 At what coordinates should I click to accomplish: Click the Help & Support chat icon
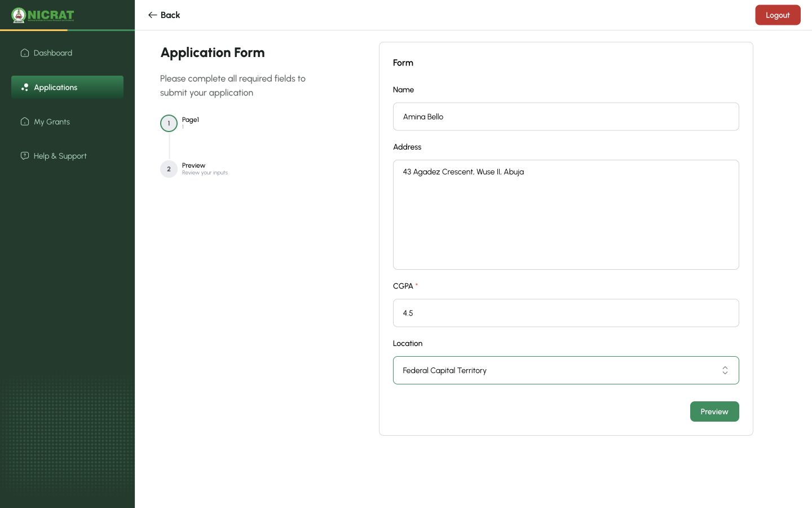click(25, 156)
